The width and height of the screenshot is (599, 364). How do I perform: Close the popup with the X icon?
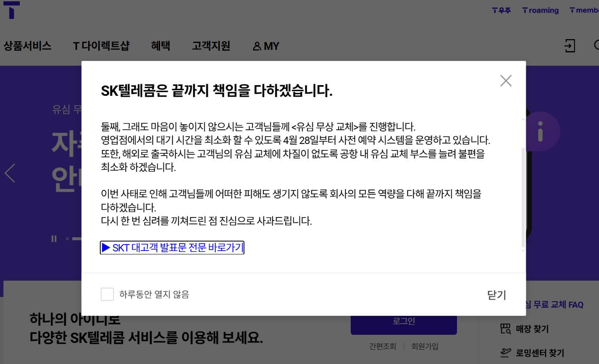506,81
